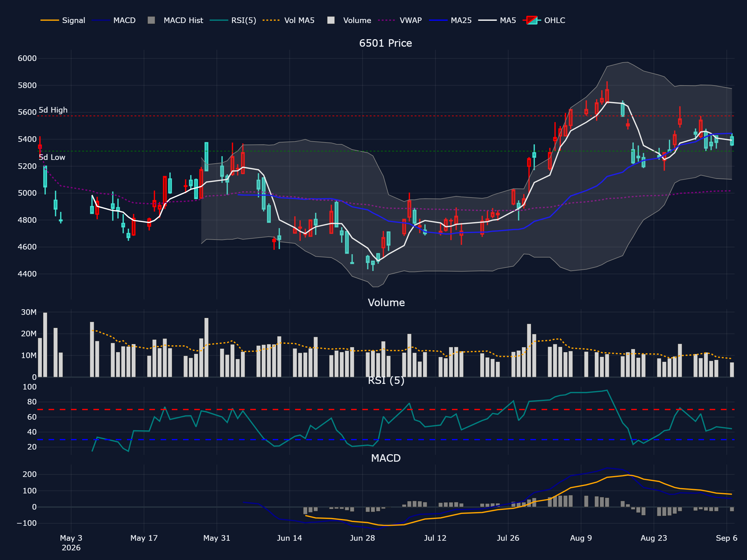Click the '5d Low' annotation label
This screenshot has height=560, width=747.
(52, 157)
